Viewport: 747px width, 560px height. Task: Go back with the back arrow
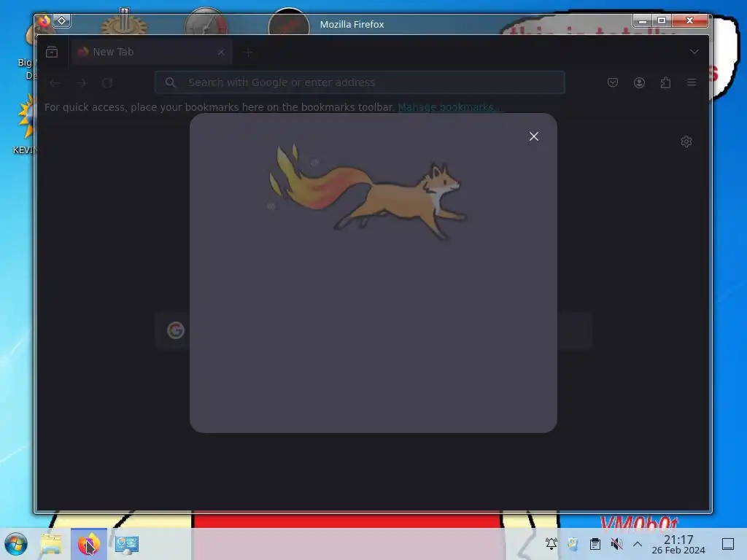pyautogui.click(x=55, y=83)
